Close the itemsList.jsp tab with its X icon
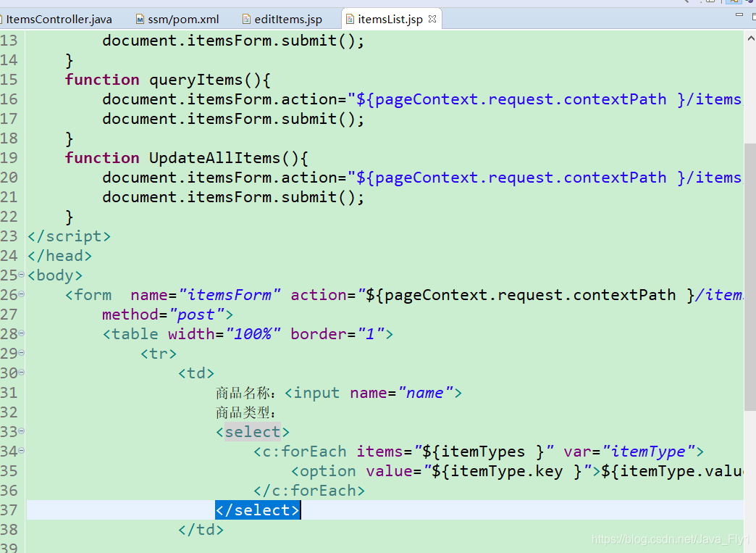Viewport: 756px width, 553px height. coord(432,19)
